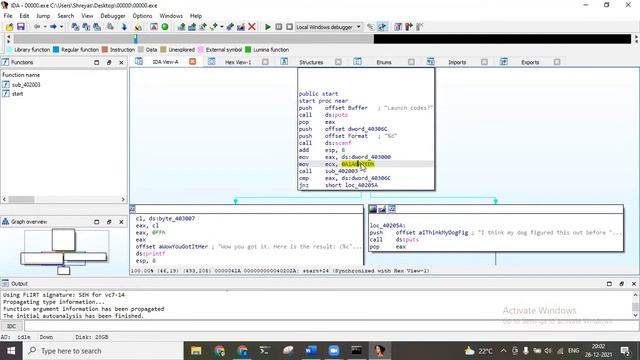Open the notification center icon
Viewport: 640px width, 360px height.
coord(625,351)
